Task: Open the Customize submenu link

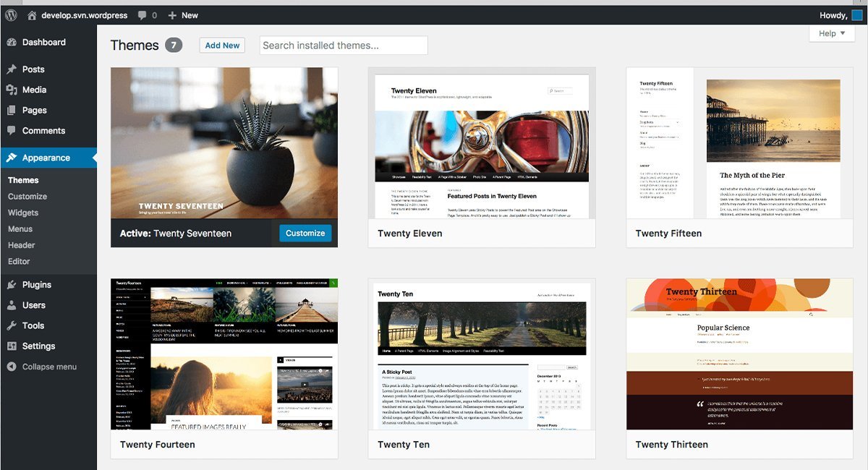Action: click(x=27, y=197)
